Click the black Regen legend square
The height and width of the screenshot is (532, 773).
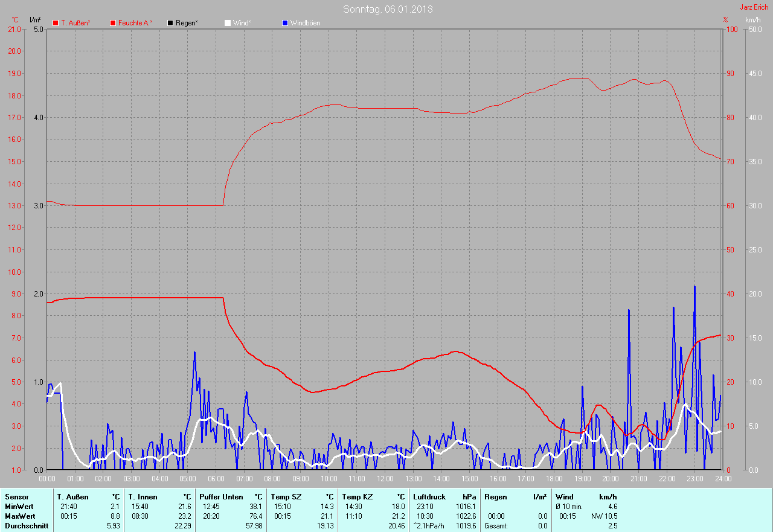pos(170,23)
